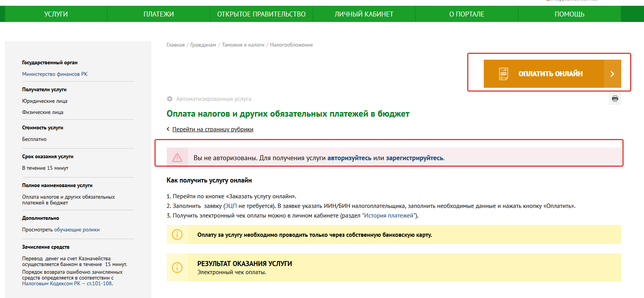Click the page title Оплата налогов и других
Image resolution: width=644 pixels, height=298 pixels.
coord(288,114)
